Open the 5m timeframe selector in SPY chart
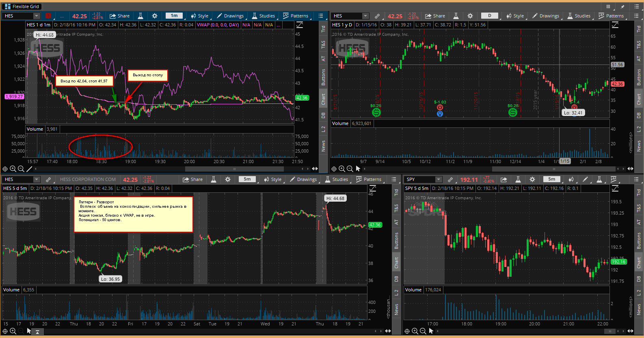This screenshot has width=644, height=338. click(x=552, y=179)
